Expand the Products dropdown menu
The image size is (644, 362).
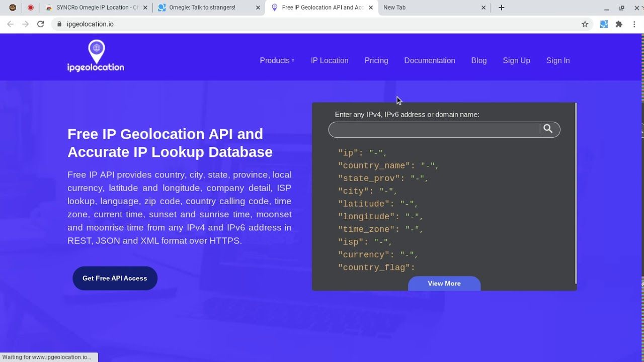coord(277,60)
